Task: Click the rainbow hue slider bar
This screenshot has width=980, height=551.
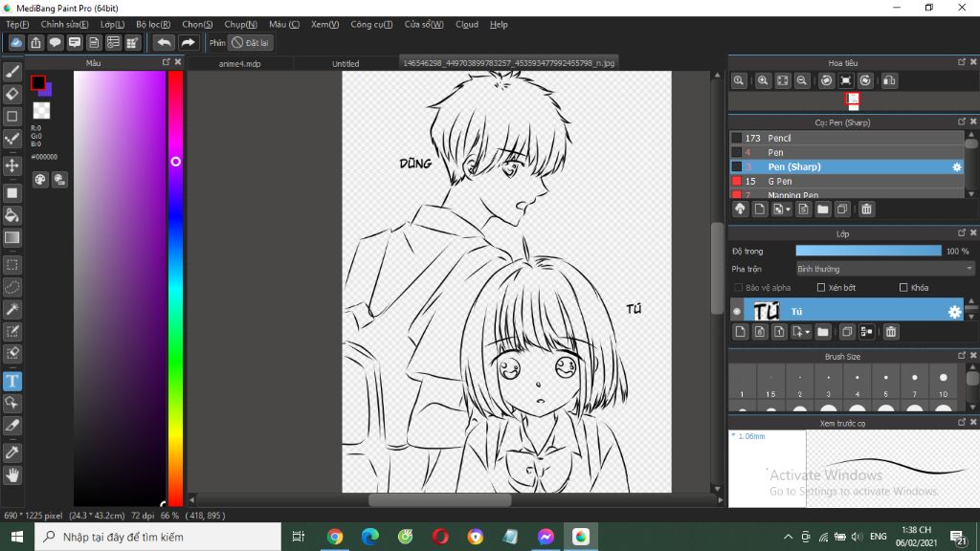Action: [176, 287]
